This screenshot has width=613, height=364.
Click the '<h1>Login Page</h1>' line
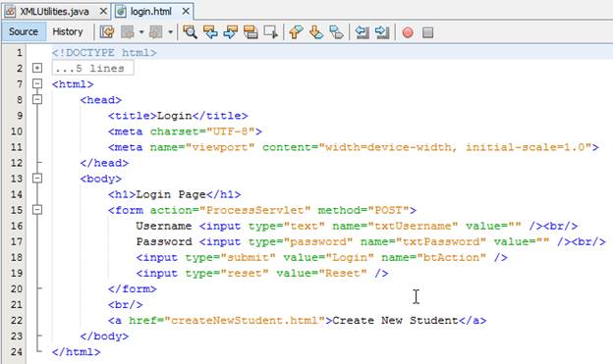(174, 194)
